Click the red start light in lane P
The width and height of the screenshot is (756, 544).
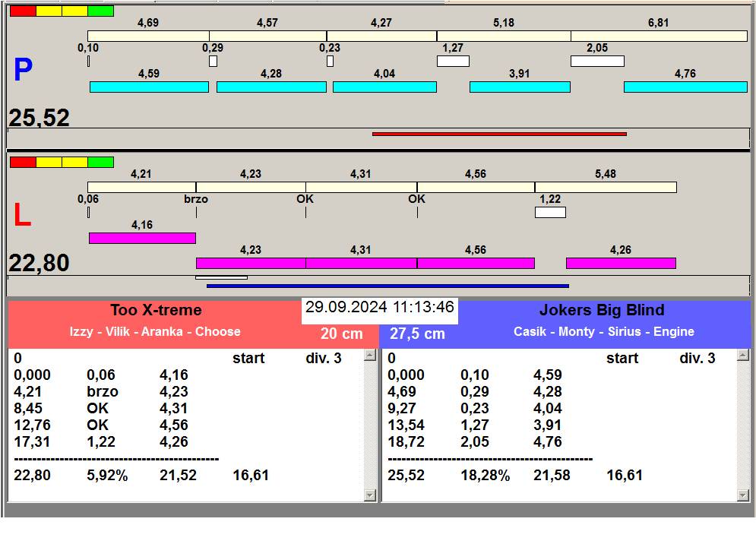[23, 11]
